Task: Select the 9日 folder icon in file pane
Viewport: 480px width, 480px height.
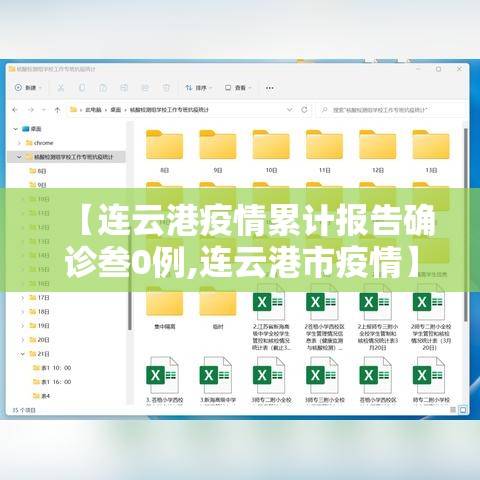Action: click(218, 145)
